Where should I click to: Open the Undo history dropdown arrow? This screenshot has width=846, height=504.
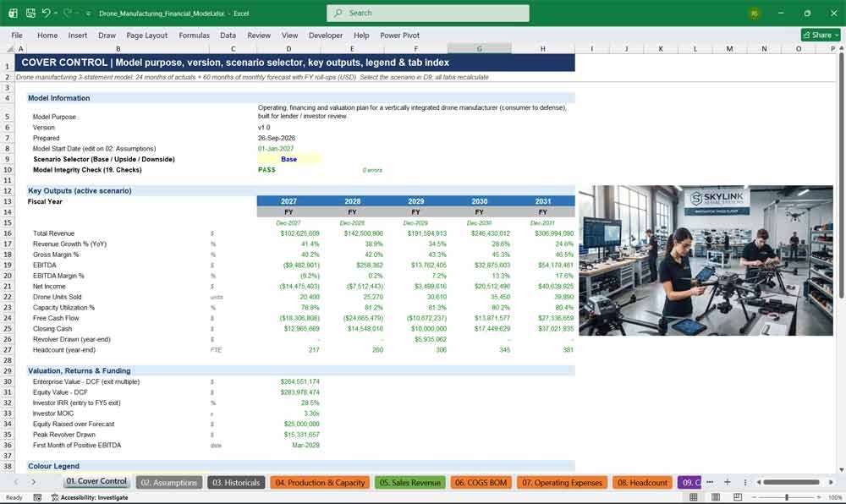[56, 13]
